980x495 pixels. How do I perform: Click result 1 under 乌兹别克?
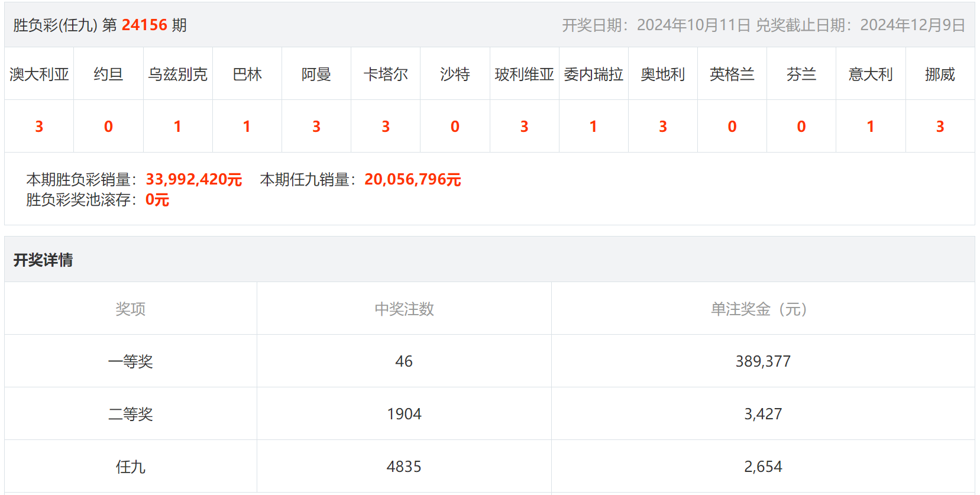tap(177, 127)
